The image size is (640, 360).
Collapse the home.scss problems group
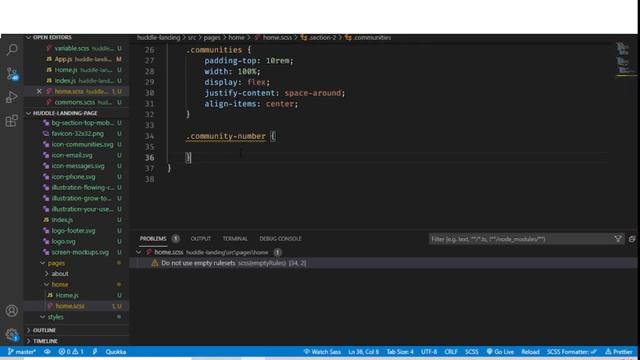click(x=139, y=252)
